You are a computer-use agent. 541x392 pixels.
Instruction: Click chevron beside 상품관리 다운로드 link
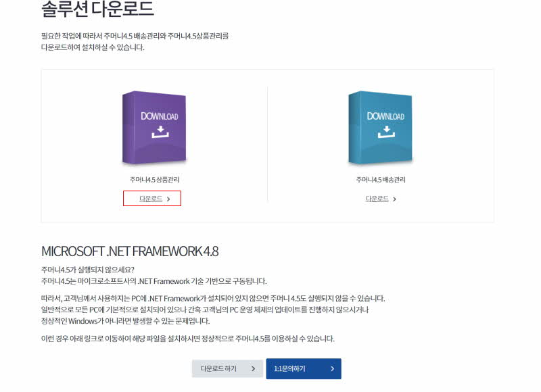pos(168,199)
